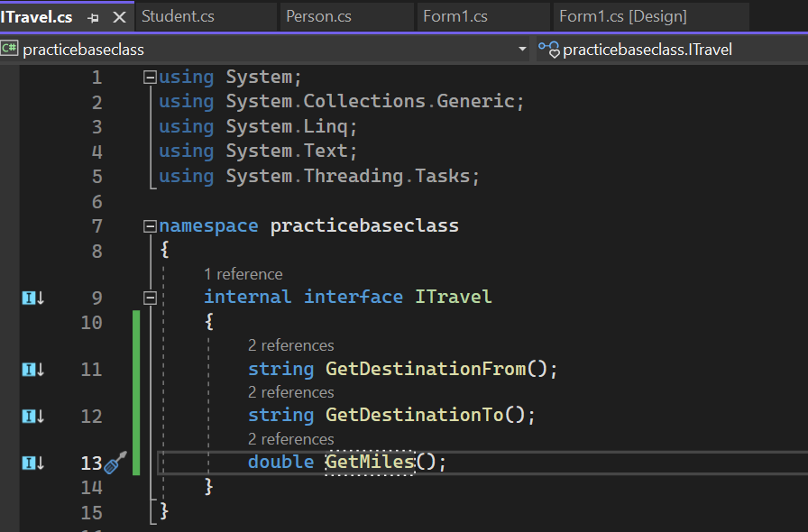Click the highlighted GetMiles identifier in the code
This screenshot has height=532, width=808.
[x=370, y=461]
